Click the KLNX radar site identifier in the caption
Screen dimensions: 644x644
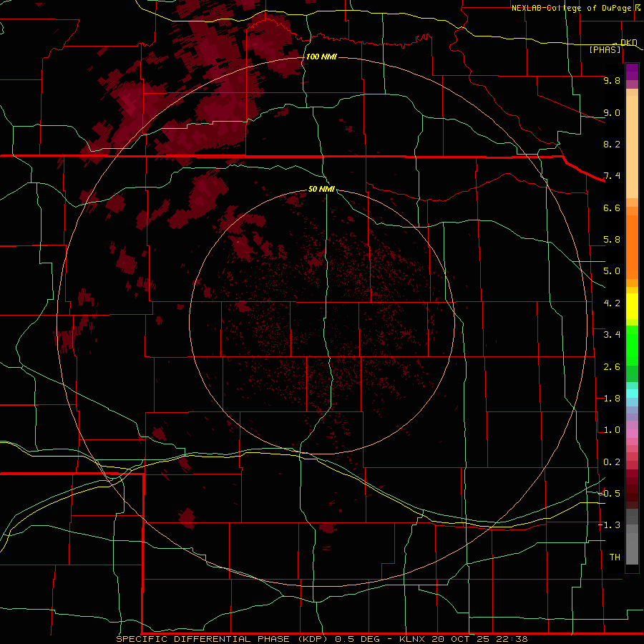tap(411, 639)
